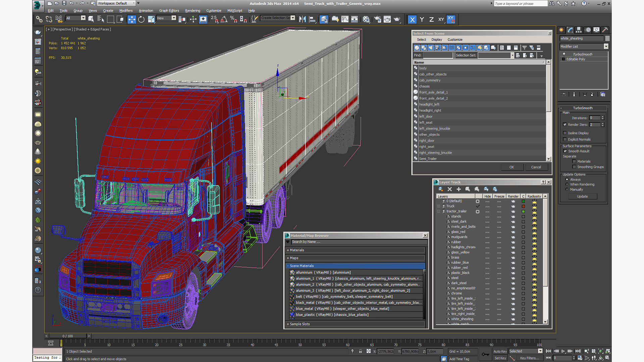Open the Rendering menu
Image resolution: width=644 pixels, height=362 pixels.
point(193,11)
